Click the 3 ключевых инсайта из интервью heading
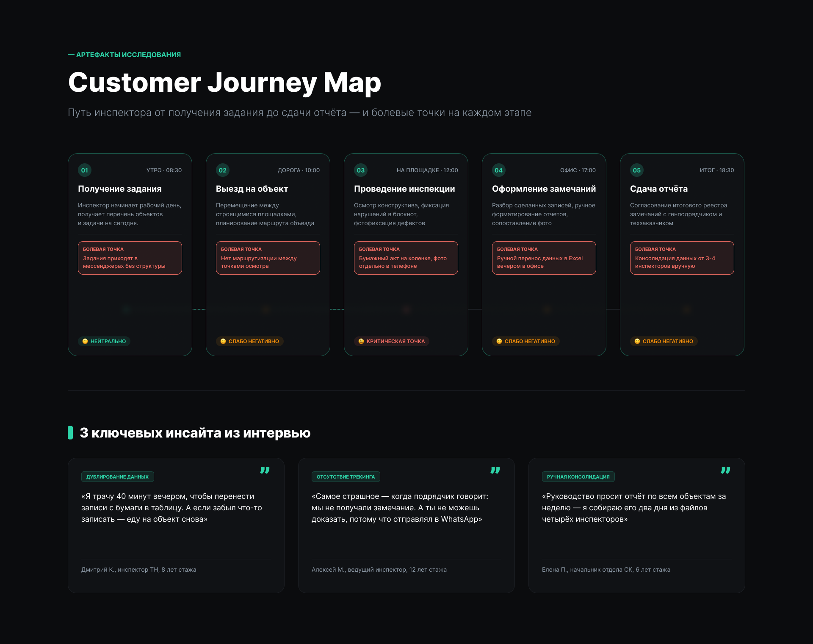 [x=195, y=433]
